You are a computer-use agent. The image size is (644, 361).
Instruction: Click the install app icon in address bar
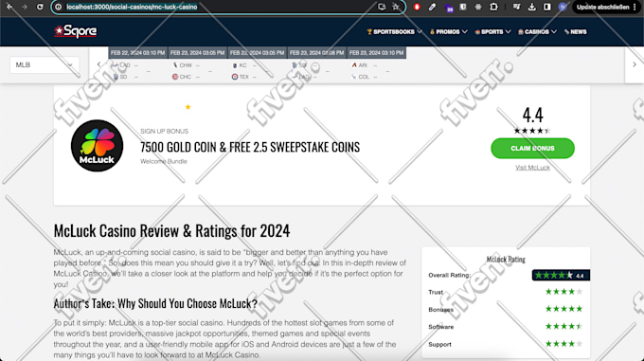click(382, 7)
